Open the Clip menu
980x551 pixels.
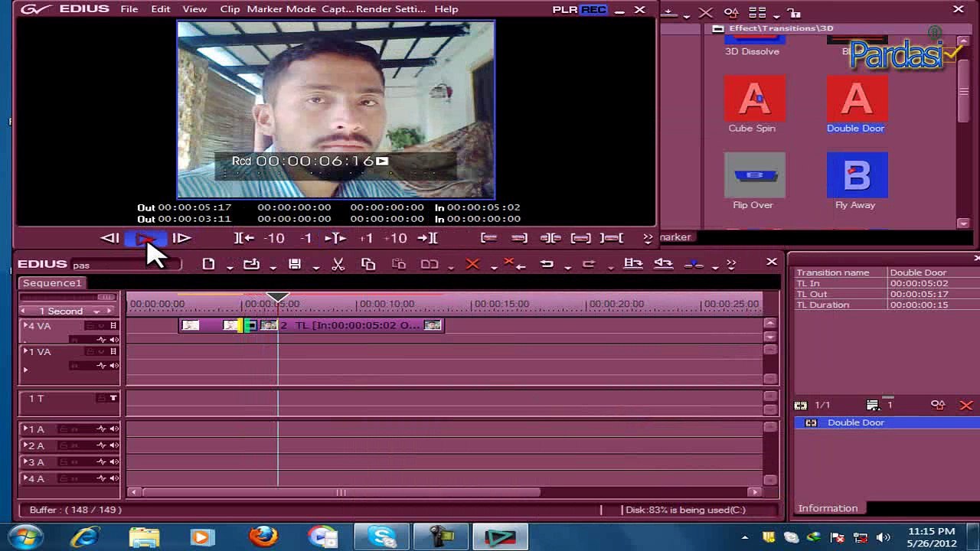point(230,9)
